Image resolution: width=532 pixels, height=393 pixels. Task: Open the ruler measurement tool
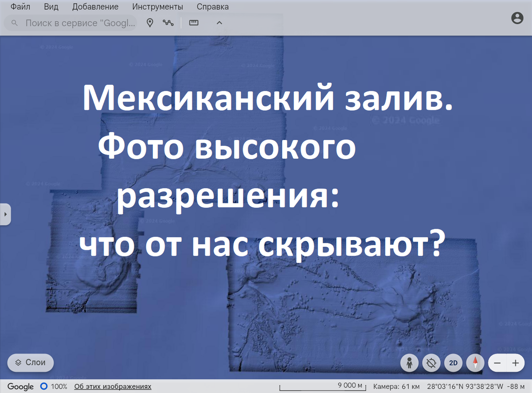[x=194, y=23]
